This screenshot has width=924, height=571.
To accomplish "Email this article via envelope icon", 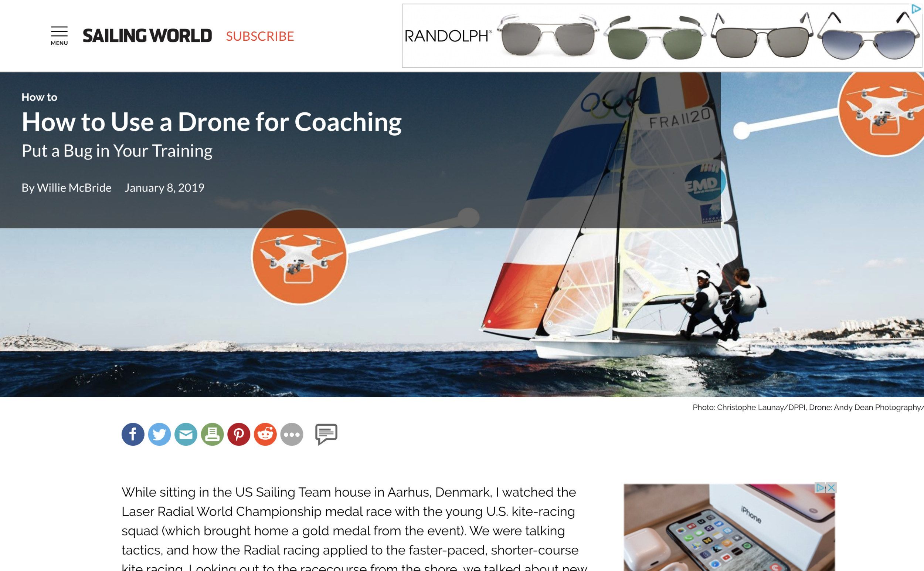I will pos(186,434).
